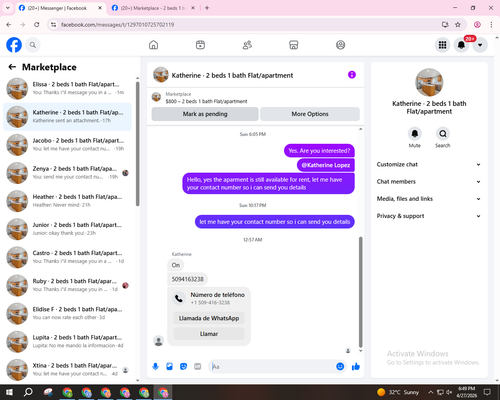Viewport: 500px width, 400px height.
Task: Open the notifications bell
Action: tap(461, 45)
